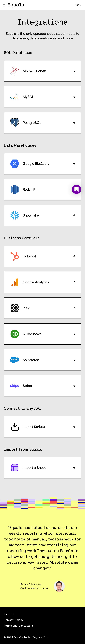The image size is (85, 644).
Task: Click the MS SQL Server logo icon
Action: [x=14, y=71]
